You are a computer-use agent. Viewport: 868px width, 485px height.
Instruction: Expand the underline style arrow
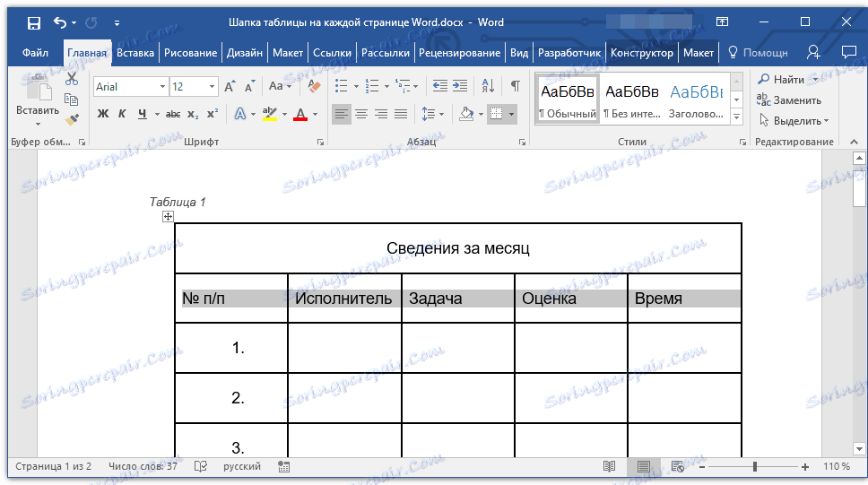(x=157, y=115)
